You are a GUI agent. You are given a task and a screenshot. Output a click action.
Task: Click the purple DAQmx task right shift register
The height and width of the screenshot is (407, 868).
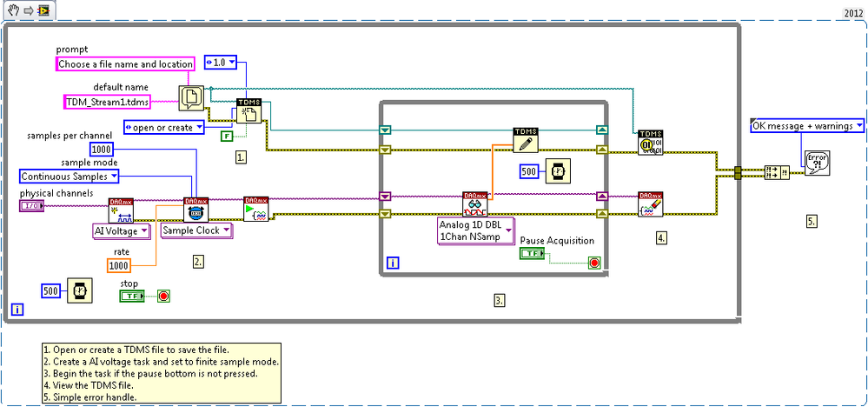602,196
